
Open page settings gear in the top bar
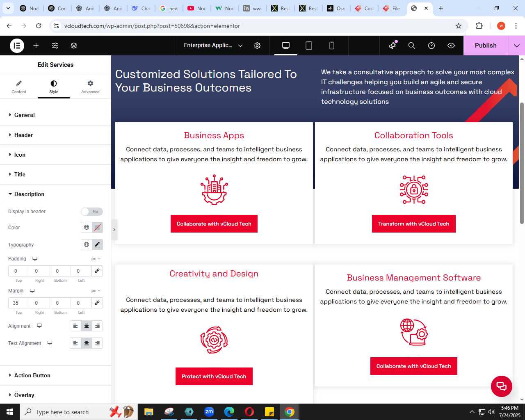click(257, 46)
